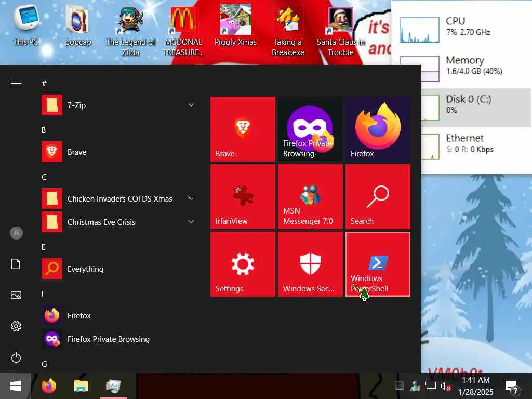The image size is (532, 399).
Task: Click the letter F section header
Action: coord(44,294)
